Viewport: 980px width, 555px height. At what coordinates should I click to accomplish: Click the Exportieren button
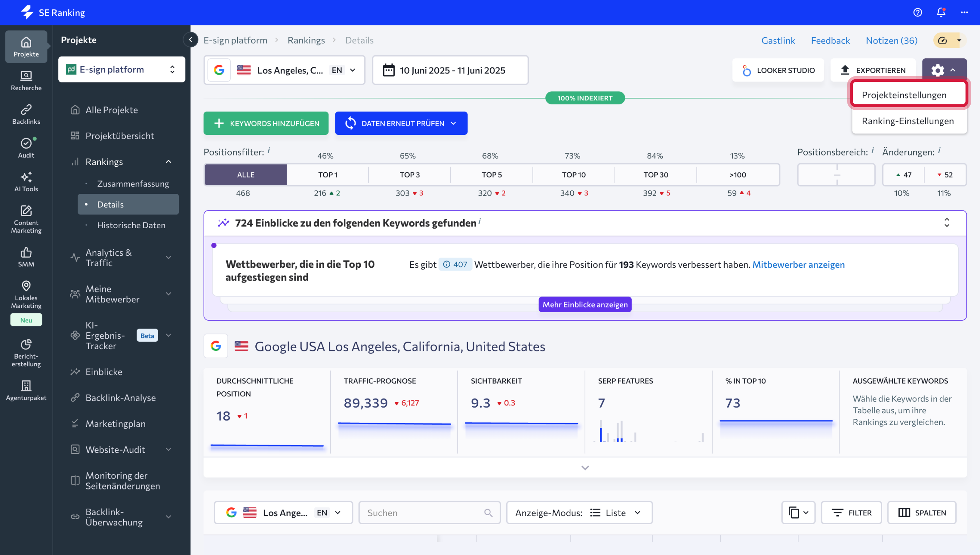[x=873, y=70]
